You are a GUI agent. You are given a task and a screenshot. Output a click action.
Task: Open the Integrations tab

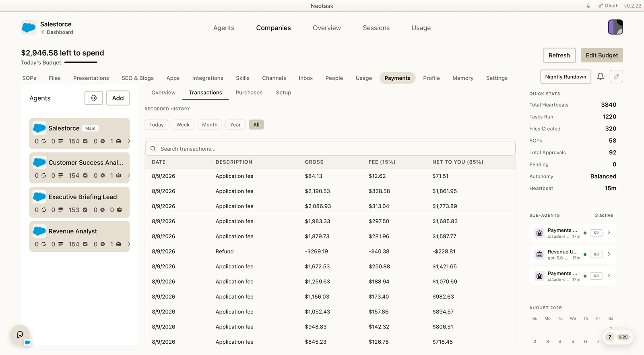(x=208, y=78)
